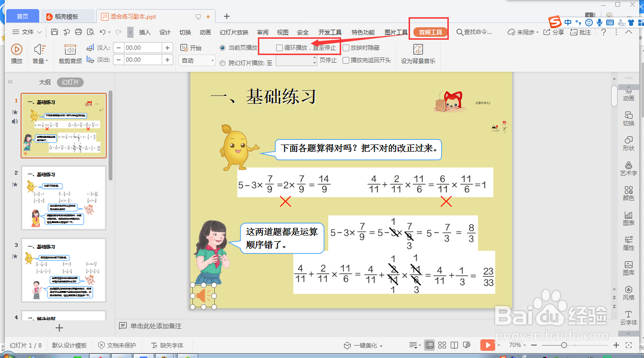Image resolution: width=644 pixels, height=358 pixels.
Task: Open the 自动 start mode dropdown
Action: (x=196, y=60)
